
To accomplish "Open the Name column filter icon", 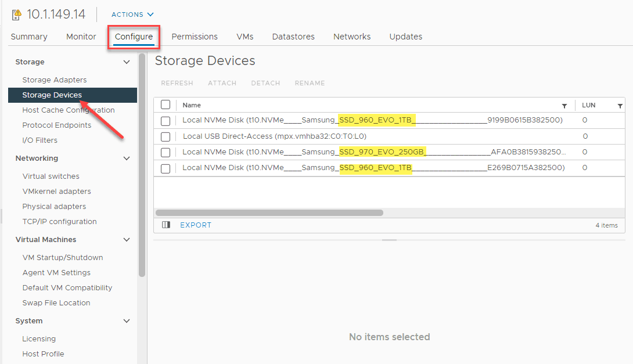I will point(564,106).
